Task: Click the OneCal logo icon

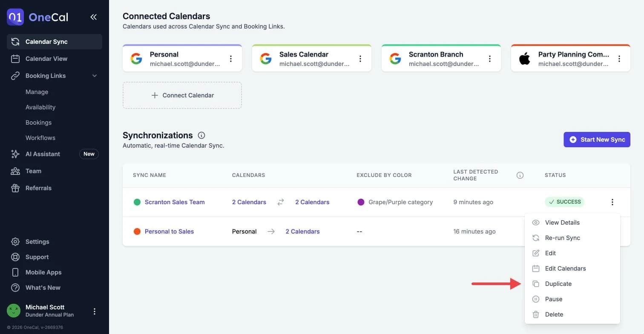Action: coord(15,17)
